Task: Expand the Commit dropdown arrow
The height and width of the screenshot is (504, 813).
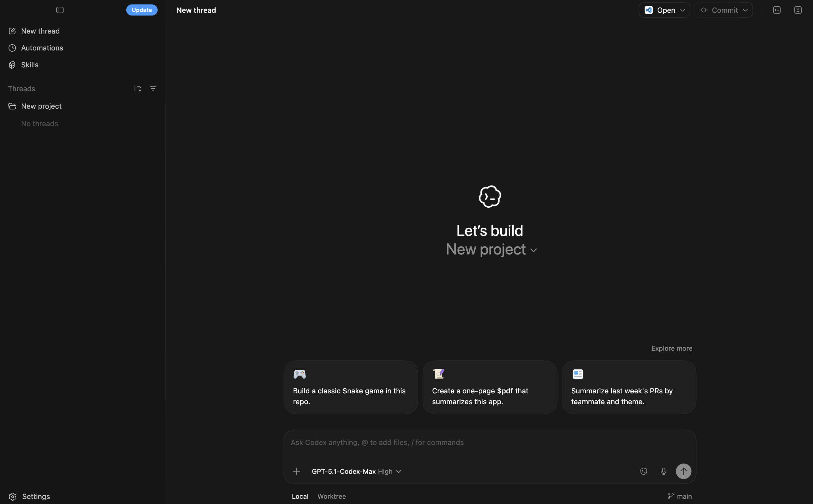Action: pos(745,10)
